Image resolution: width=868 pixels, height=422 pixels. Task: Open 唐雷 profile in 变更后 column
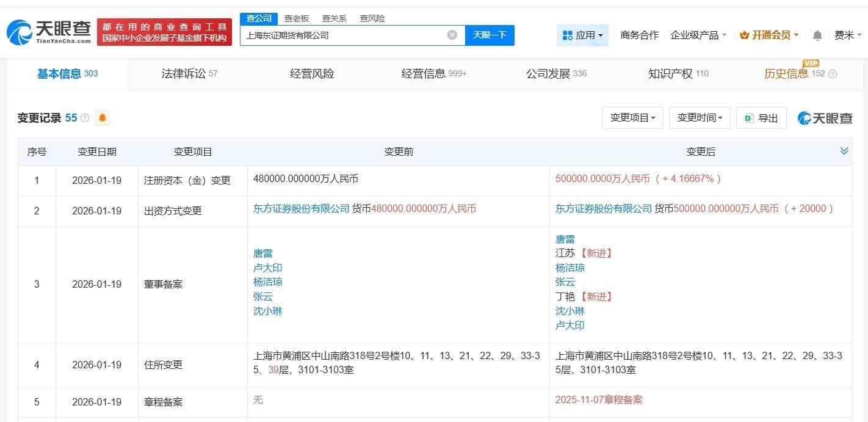tap(565, 239)
